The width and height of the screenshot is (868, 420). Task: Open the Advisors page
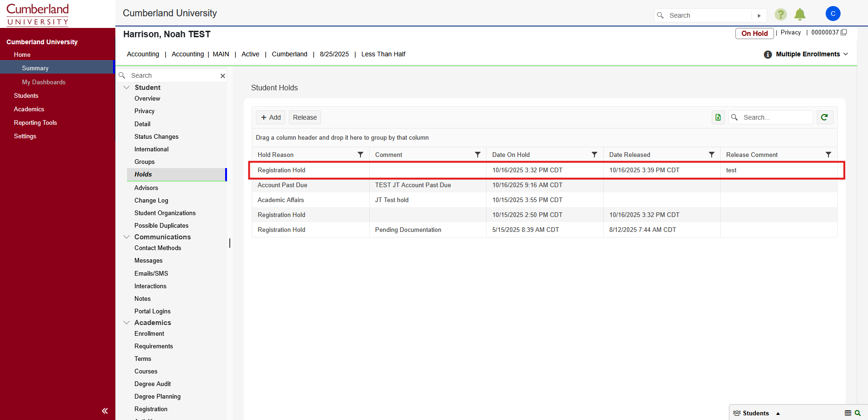click(x=146, y=188)
